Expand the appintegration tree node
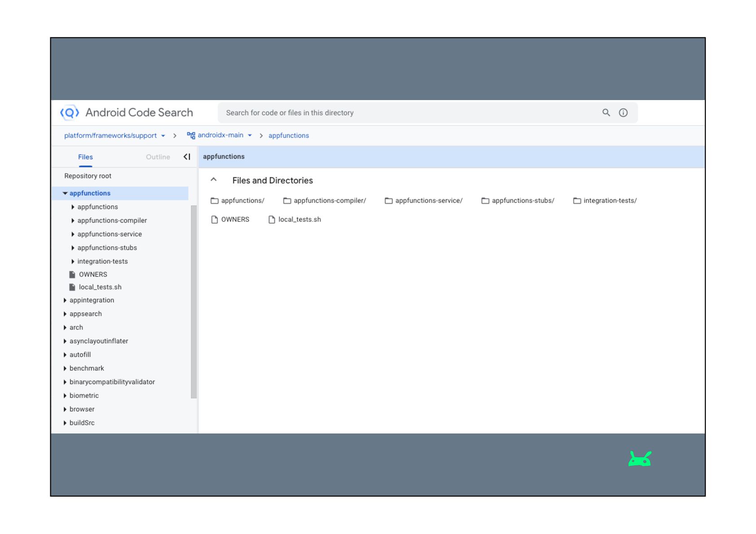The image size is (756, 534). click(65, 300)
